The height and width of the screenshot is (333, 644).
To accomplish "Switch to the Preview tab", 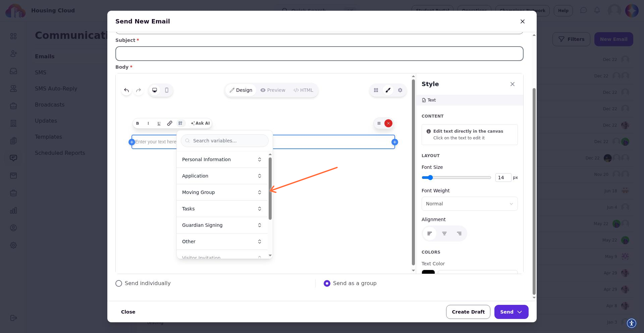I will tap(273, 90).
